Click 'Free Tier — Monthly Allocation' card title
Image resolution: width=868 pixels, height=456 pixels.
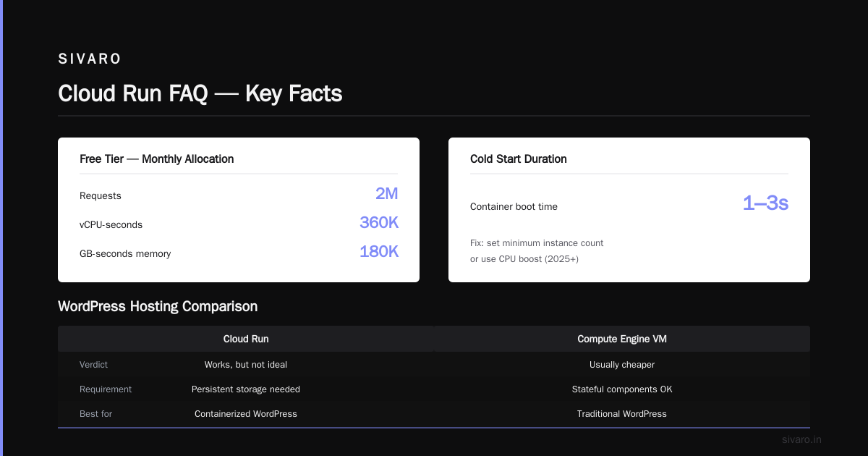[157, 159]
